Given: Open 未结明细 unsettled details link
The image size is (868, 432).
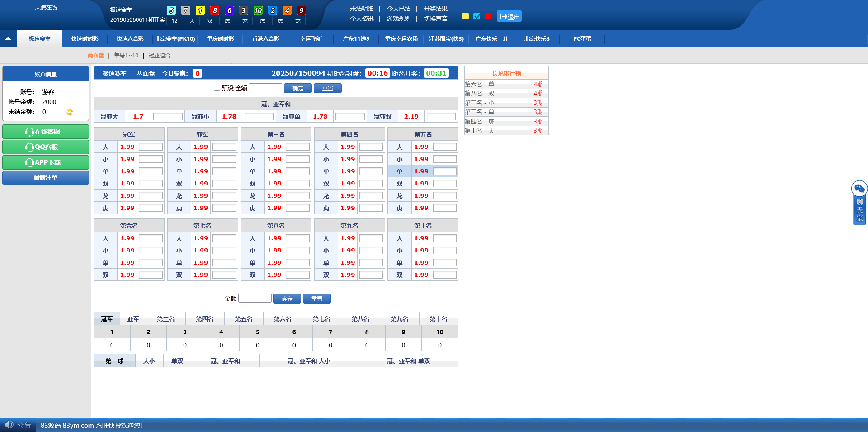Looking at the screenshot, I should tap(362, 9).
